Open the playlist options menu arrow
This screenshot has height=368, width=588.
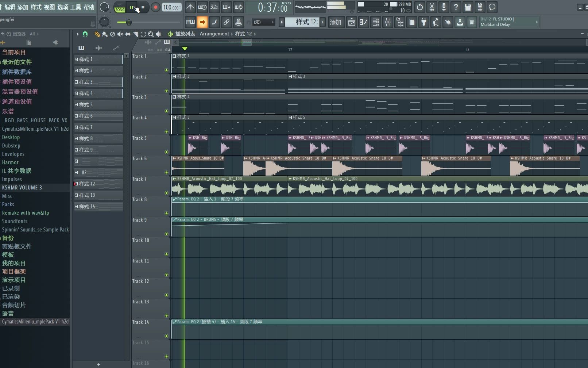coord(77,34)
